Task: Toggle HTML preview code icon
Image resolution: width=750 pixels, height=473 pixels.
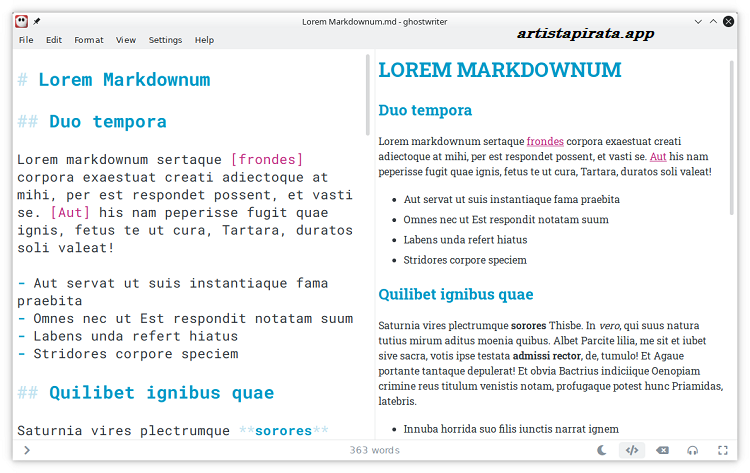Action: click(632, 450)
